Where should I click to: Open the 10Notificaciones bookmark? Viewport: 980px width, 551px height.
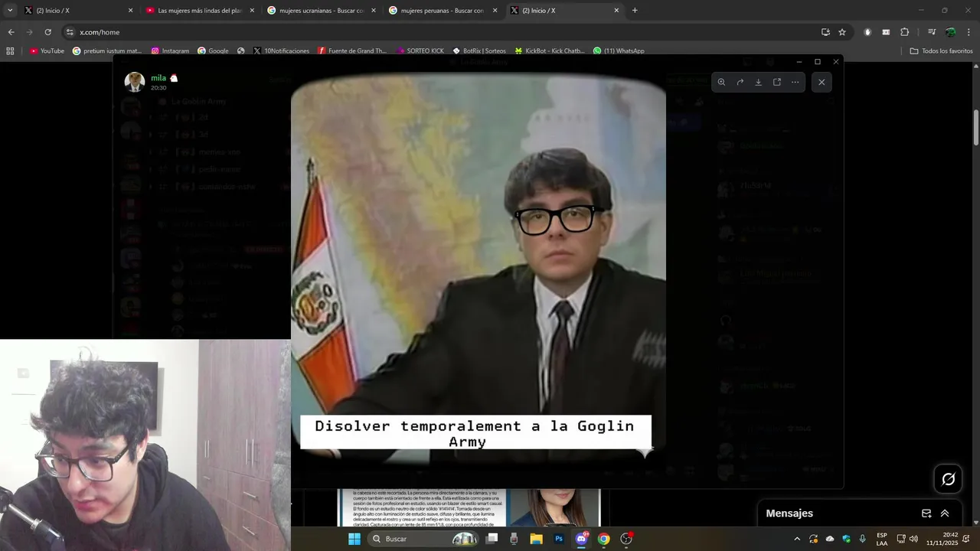point(281,51)
